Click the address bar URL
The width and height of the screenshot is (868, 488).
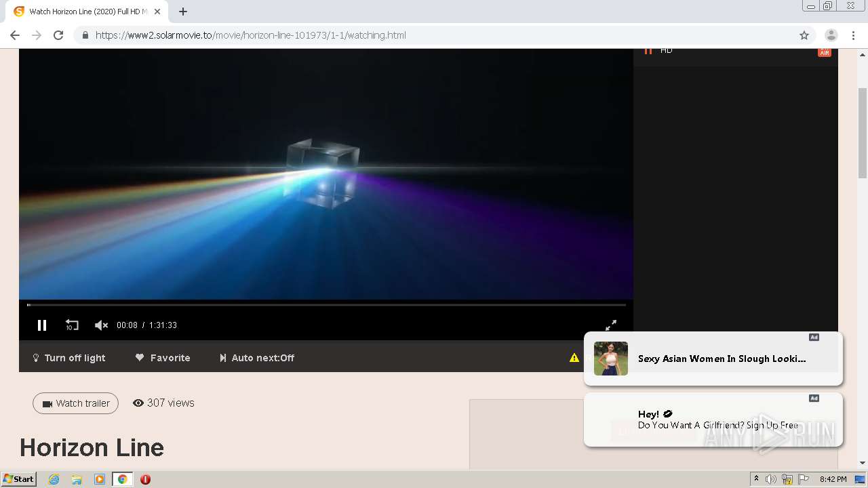tap(250, 35)
